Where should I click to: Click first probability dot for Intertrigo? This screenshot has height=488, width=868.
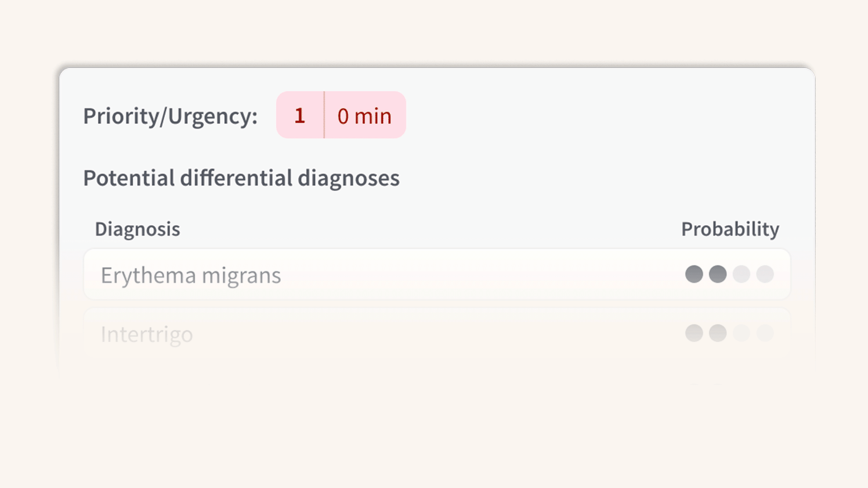tap(694, 333)
